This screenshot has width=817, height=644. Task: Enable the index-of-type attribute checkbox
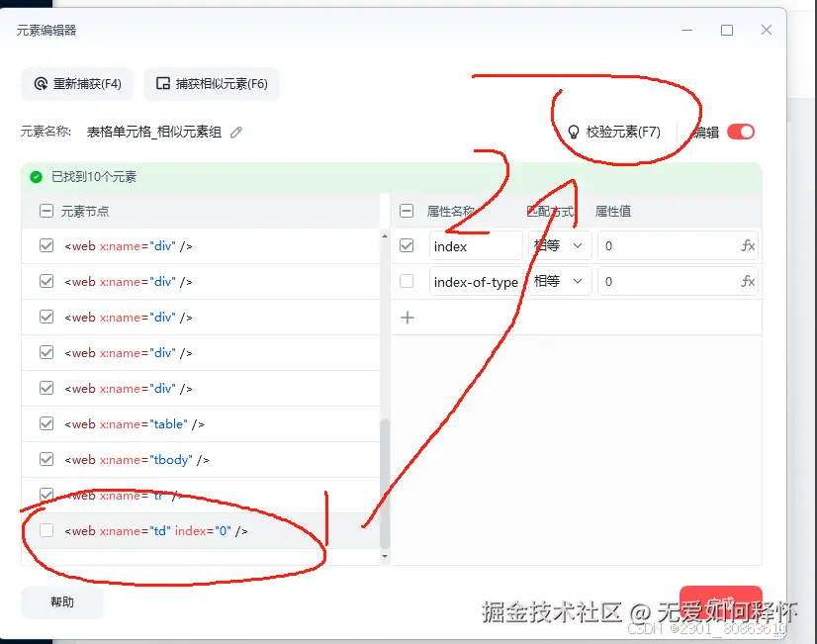[407, 281]
